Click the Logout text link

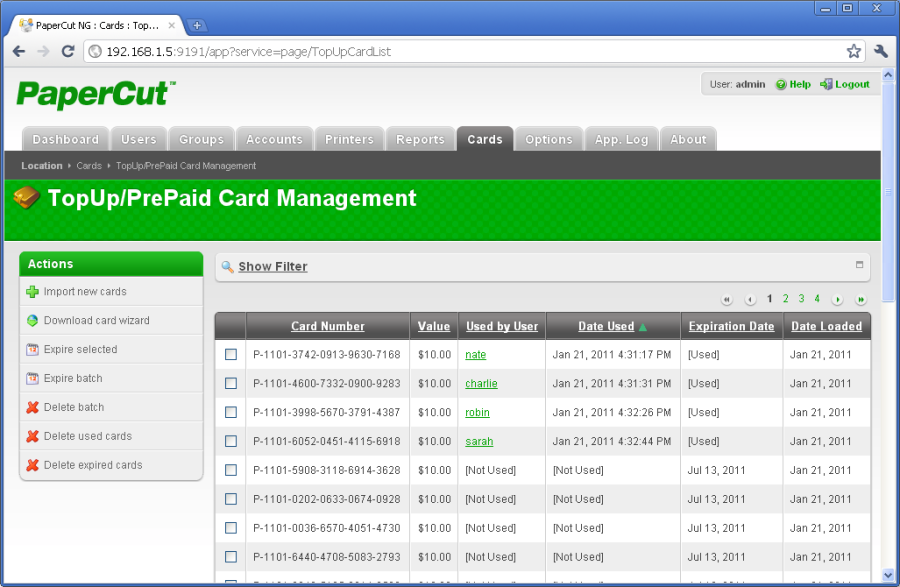(x=852, y=84)
